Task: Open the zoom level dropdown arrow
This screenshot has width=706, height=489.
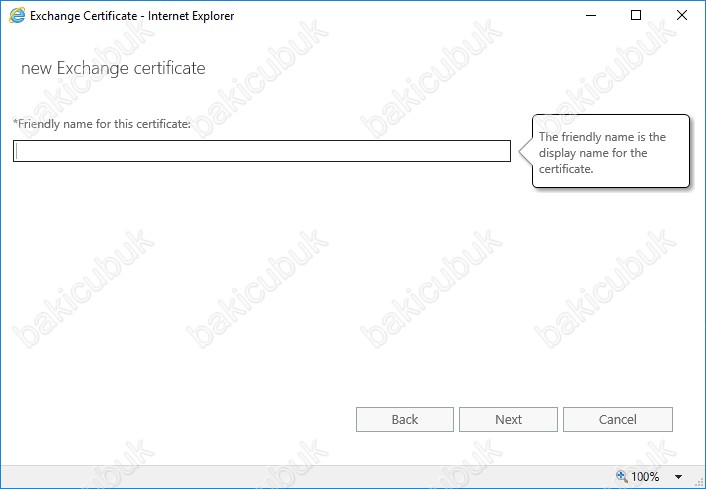Action: point(679,477)
